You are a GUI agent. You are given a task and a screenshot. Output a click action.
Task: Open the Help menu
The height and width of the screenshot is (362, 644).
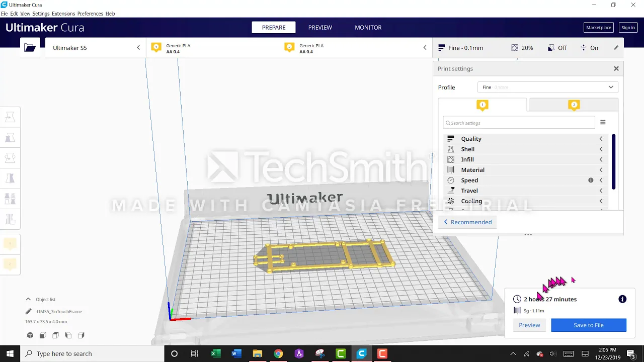pyautogui.click(x=110, y=14)
